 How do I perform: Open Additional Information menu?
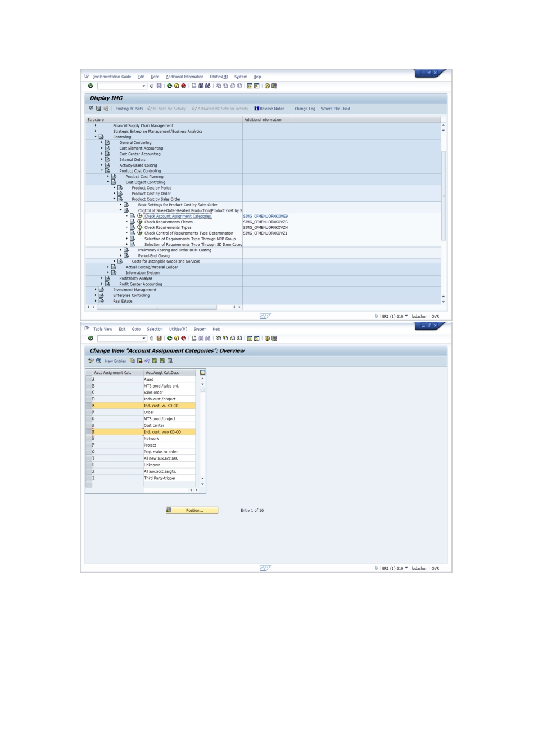[184, 76]
